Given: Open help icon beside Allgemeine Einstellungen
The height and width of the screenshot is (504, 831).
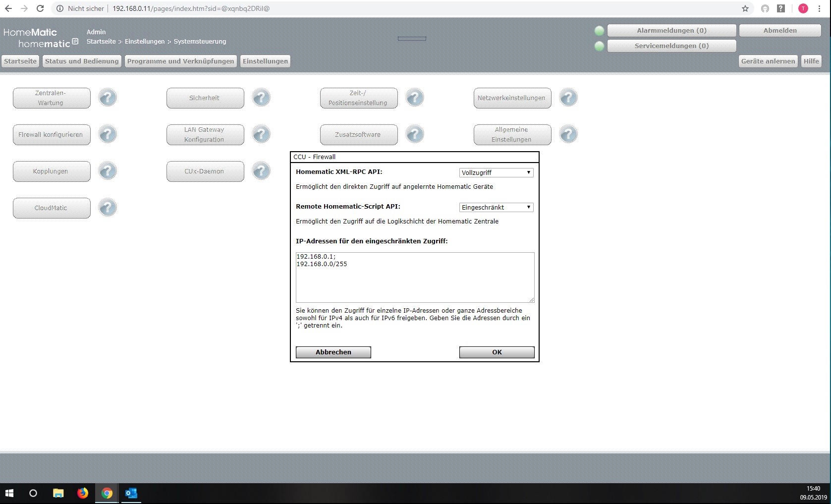Looking at the screenshot, I should point(568,134).
